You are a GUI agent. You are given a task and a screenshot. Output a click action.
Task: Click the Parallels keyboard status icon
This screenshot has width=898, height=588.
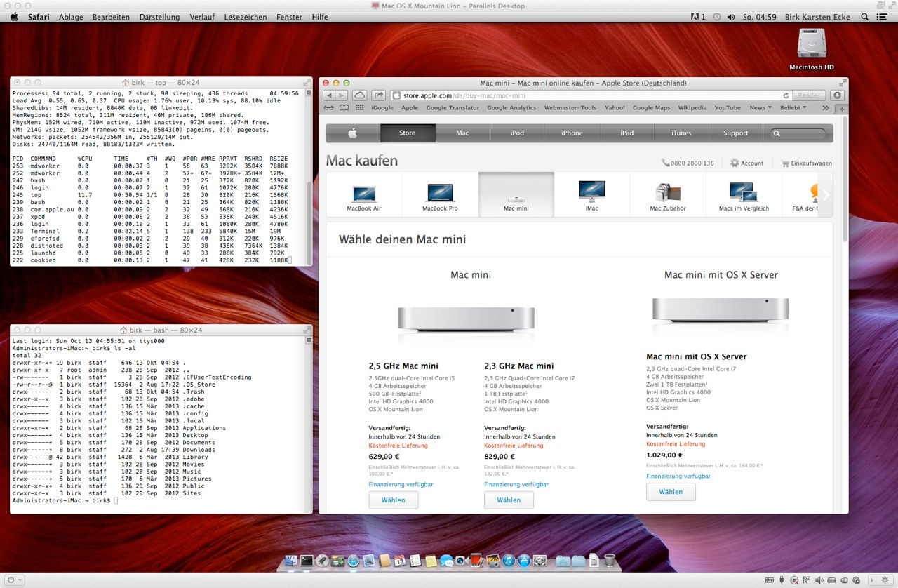click(770, 580)
